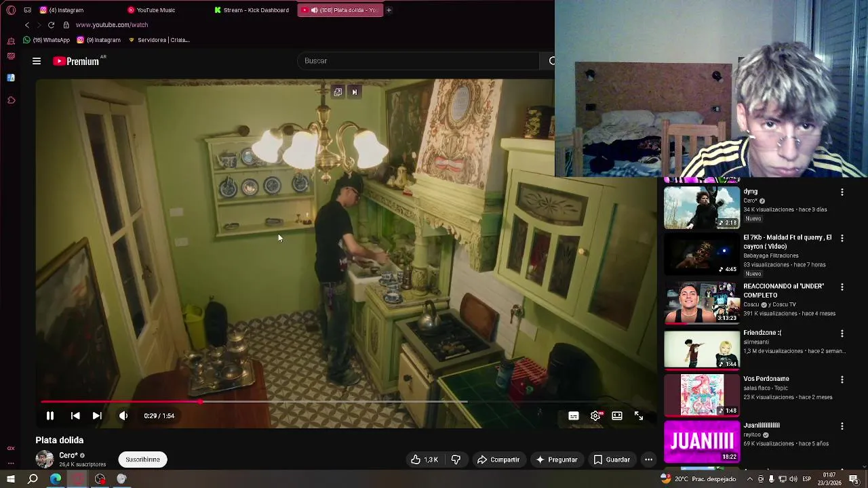The image size is (868, 488).
Task: Open the sidebar extensions icon
Action: click(x=11, y=100)
